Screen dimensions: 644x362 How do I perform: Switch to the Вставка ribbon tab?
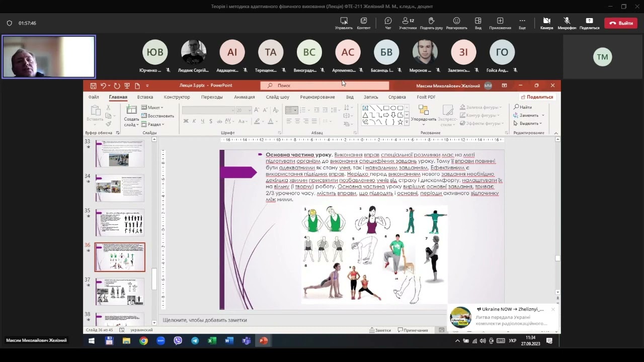[145, 97]
